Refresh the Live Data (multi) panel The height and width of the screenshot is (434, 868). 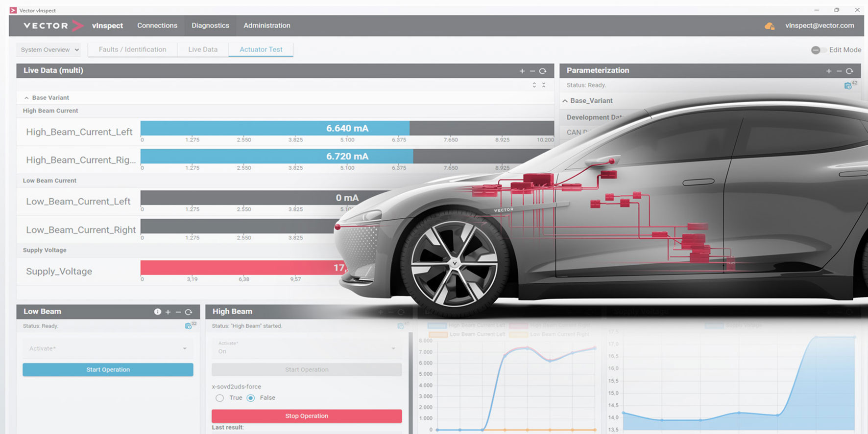[543, 71]
